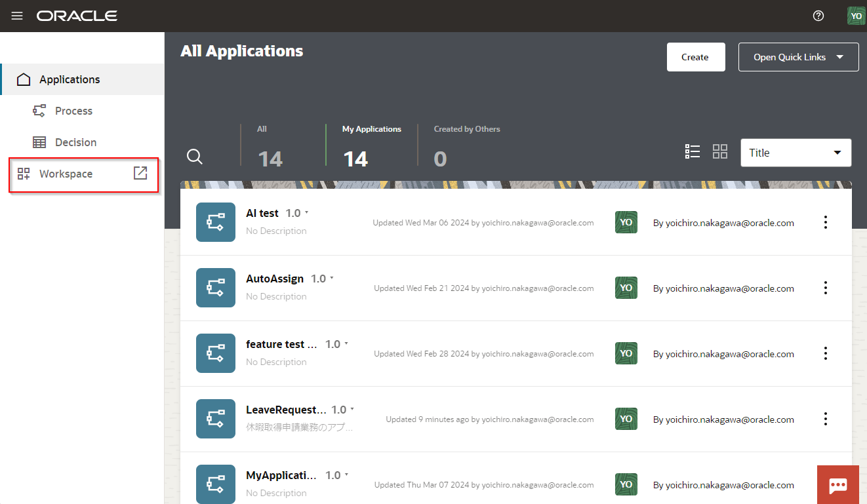Switch to grid view layout
The height and width of the screenshot is (504, 867).
coord(720,152)
